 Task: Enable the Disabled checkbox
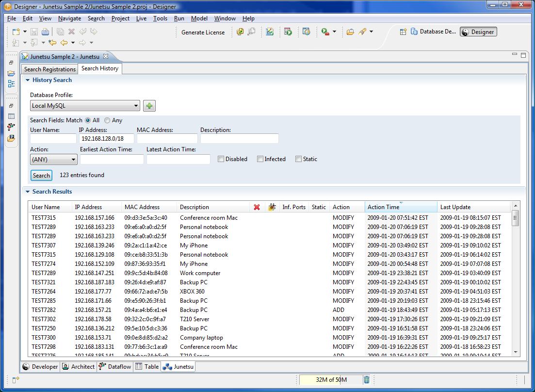click(x=221, y=159)
